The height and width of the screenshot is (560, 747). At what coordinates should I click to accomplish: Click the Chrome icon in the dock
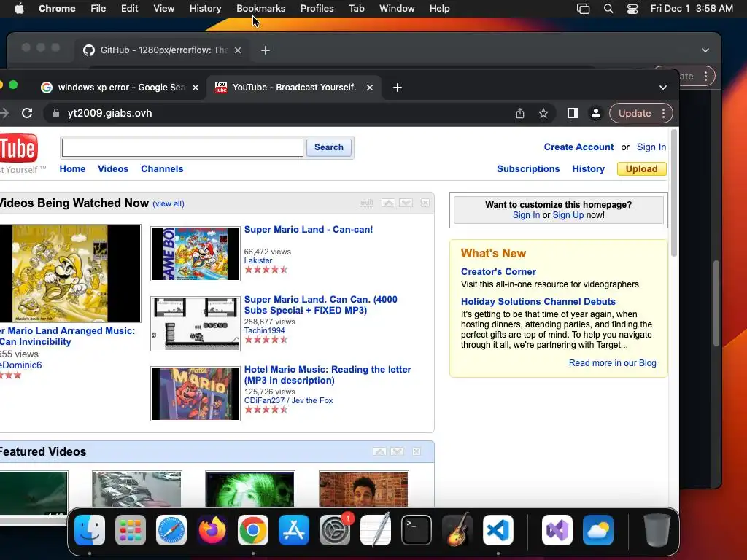tap(253, 530)
